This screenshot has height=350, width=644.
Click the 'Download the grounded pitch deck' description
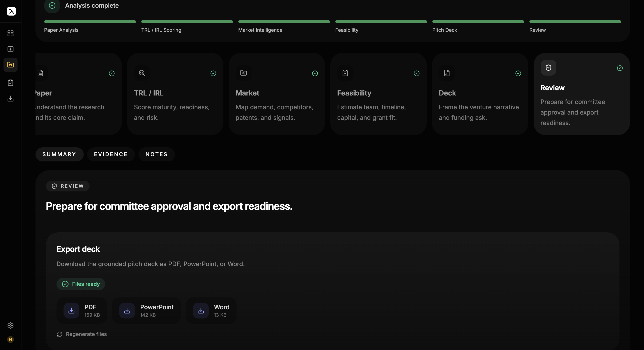[150, 264]
